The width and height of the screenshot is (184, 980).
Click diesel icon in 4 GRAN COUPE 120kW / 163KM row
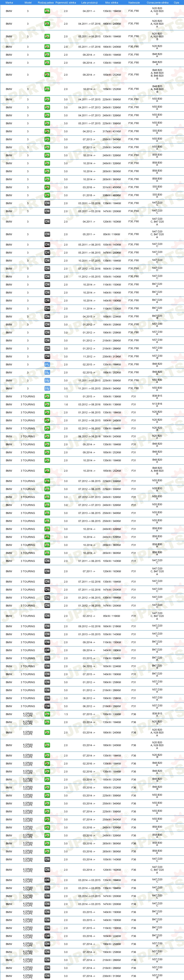(x=47, y=870)
